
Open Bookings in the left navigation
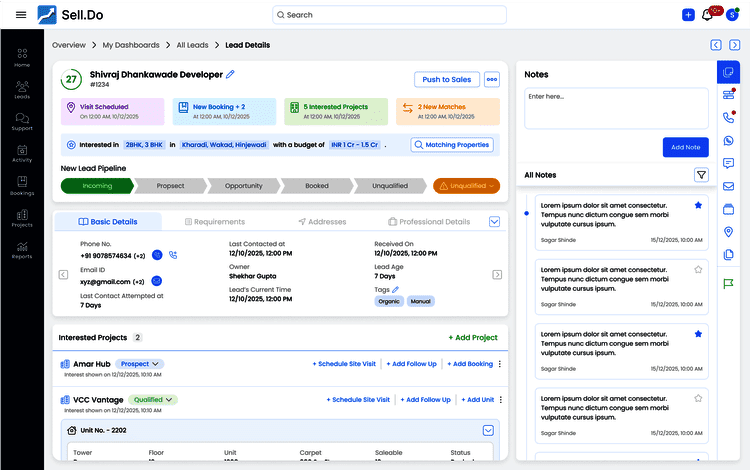click(x=22, y=186)
